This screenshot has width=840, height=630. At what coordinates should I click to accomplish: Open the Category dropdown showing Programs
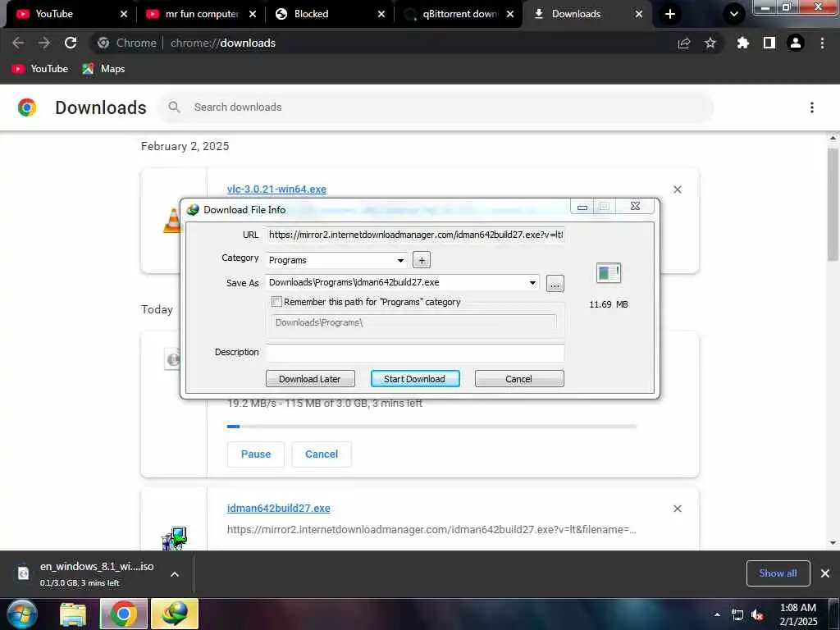click(x=336, y=260)
